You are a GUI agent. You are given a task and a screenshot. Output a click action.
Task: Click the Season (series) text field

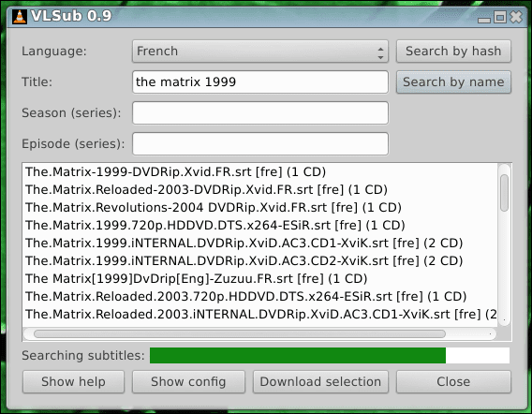[259, 113]
